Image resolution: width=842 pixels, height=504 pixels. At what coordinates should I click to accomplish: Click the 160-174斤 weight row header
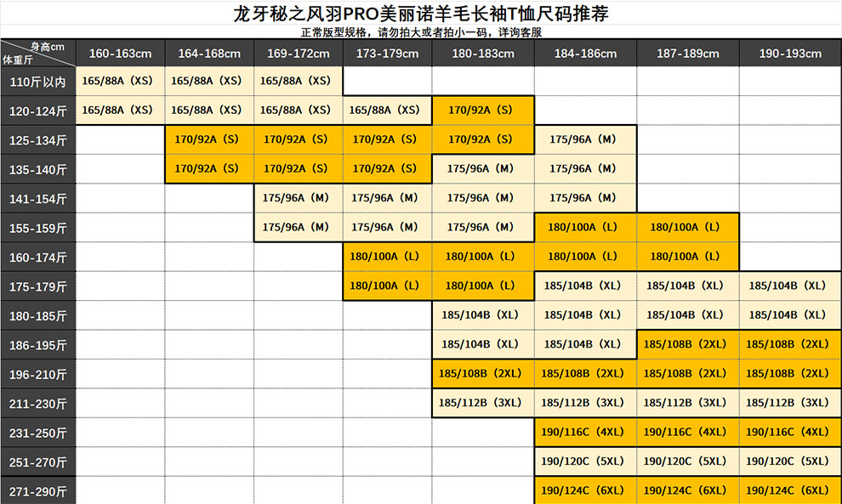coord(38,257)
